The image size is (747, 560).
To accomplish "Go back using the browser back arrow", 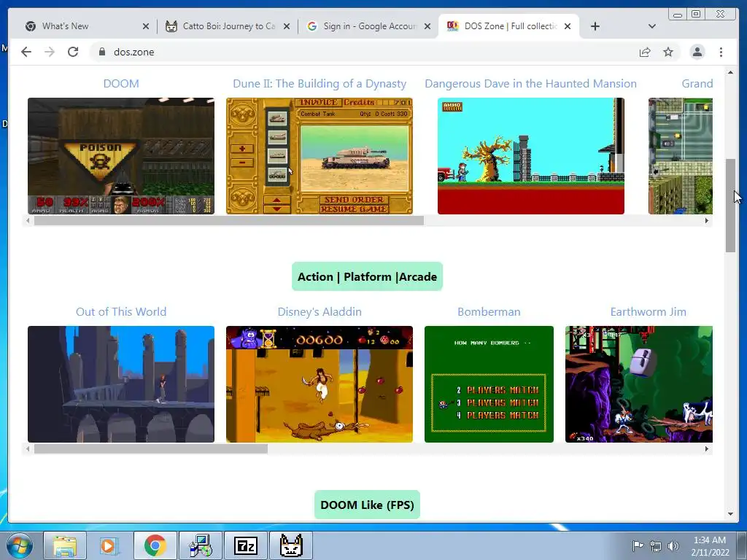I will pyautogui.click(x=26, y=52).
